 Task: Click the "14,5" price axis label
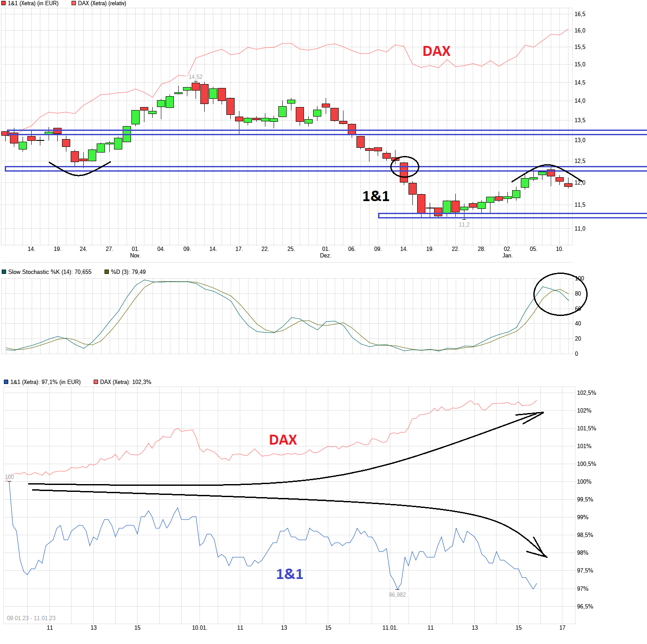pos(580,83)
